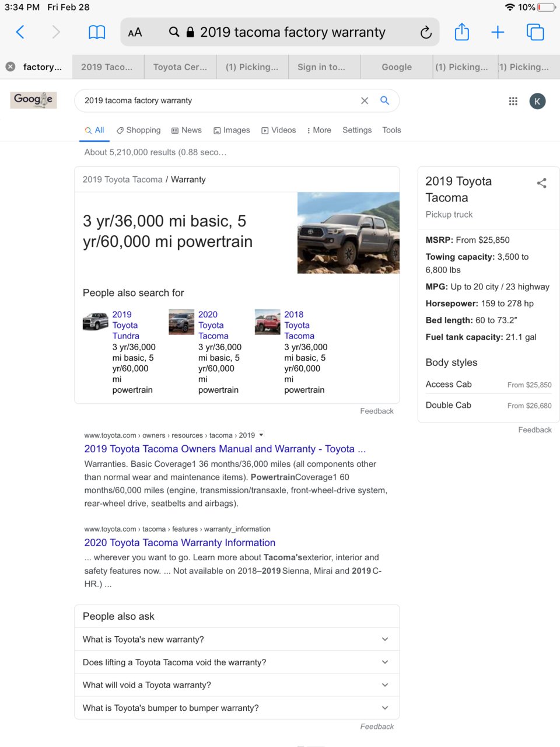560x747 pixels.
Task: Open the Google apps grid icon
Action: pos(513,101)
